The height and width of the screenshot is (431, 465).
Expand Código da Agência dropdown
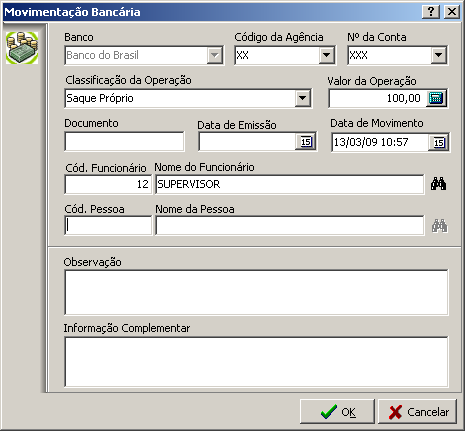tap(327, 55)
